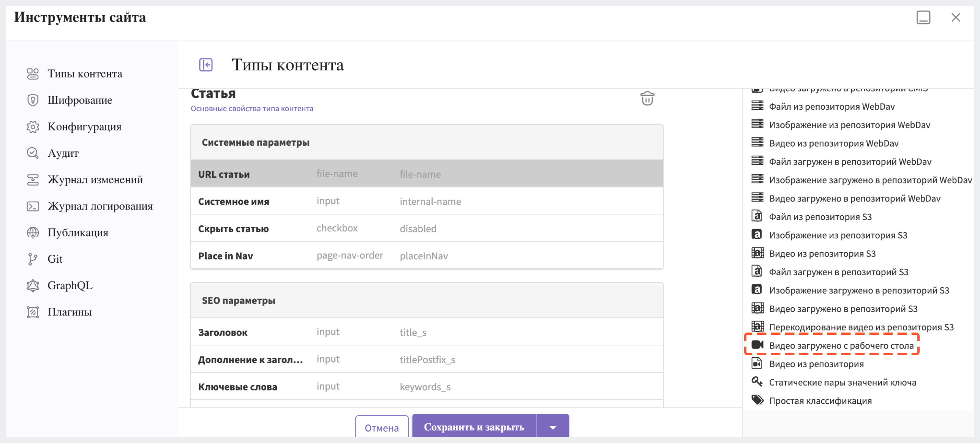Close the Инструменты сайта dialog
Image resolution: width=980 pixels, height=443 pixels.
click(956, 17)
